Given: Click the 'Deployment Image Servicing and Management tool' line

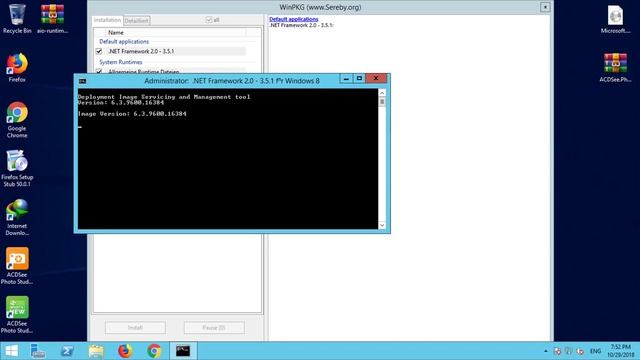Looking at the screenshot, I should [164, 97].
